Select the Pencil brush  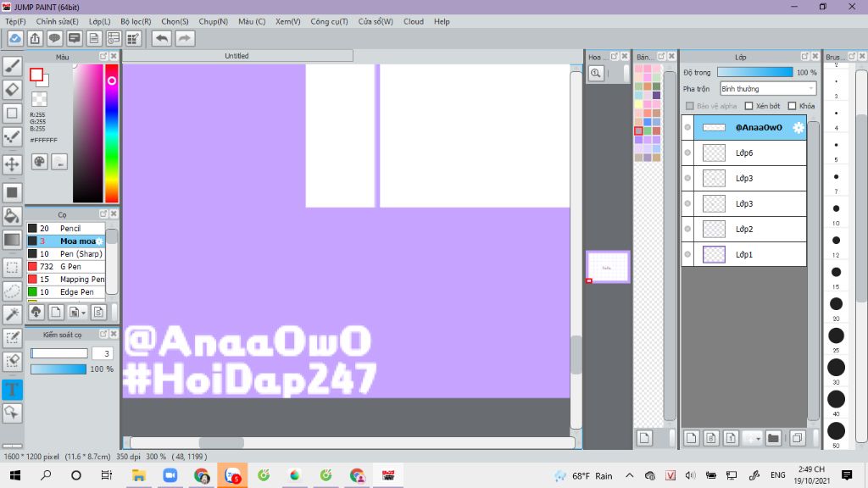pos(66,228)
